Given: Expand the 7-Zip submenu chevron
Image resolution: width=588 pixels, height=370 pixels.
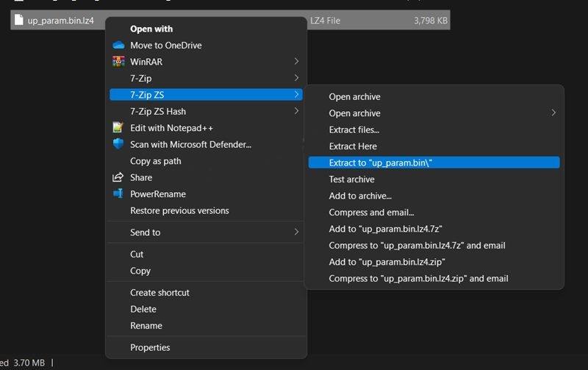Looking at the screenshot, I should coord(296,78).
